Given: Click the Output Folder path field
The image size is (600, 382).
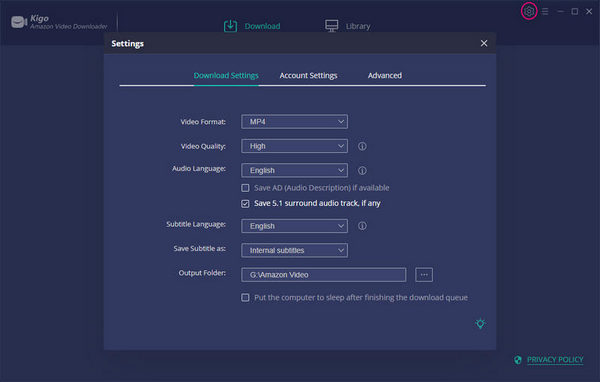Looking at the screenshot, I should (x=323, y=275).
